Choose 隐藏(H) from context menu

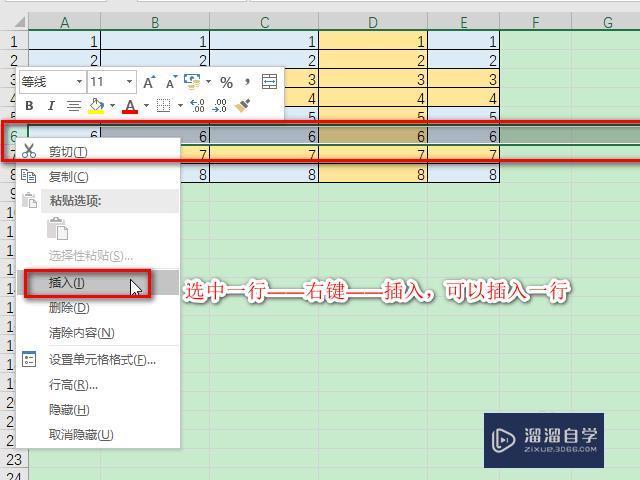[98, 410]
